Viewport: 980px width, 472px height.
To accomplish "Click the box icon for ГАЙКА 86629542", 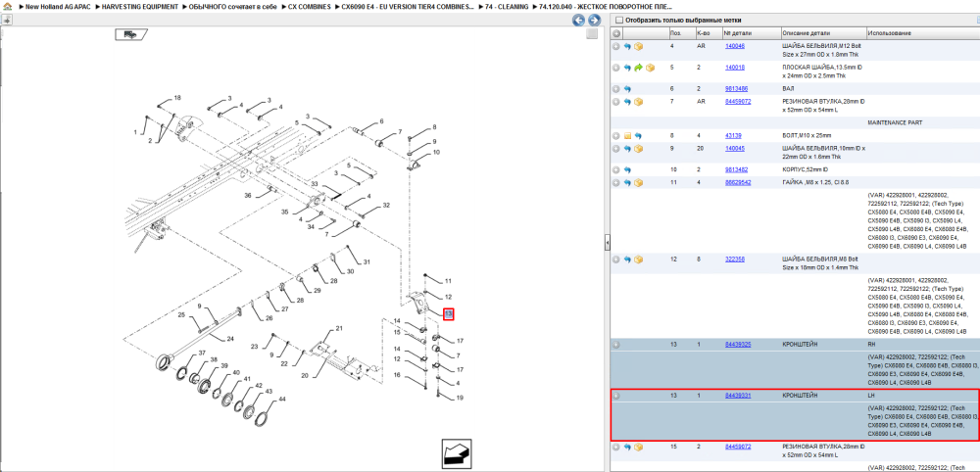I will click(x=639, y=183).
